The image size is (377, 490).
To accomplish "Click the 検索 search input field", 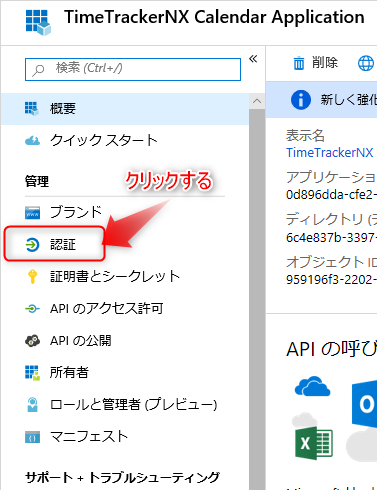I will click(x=133, y=69).
